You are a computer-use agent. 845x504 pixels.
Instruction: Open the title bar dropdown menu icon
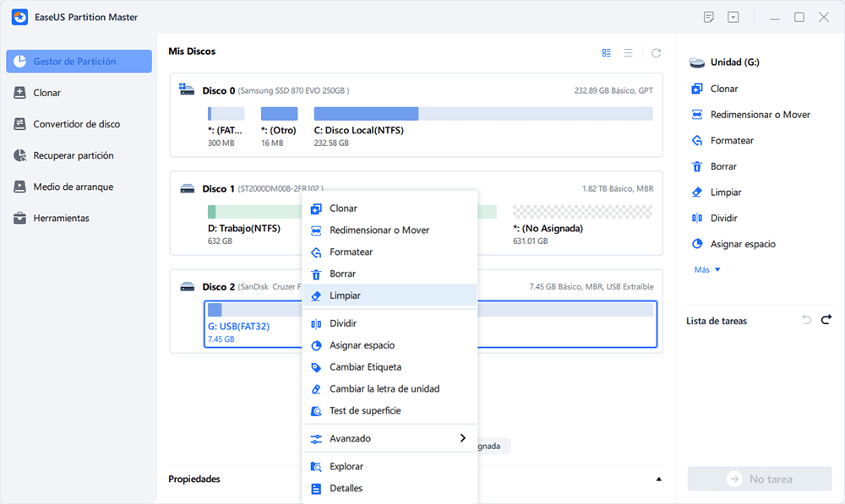[733, 17]
